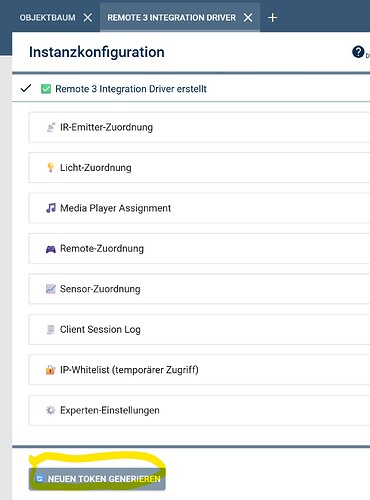
Task: Click the game controller icon
Action: [51, 249]
